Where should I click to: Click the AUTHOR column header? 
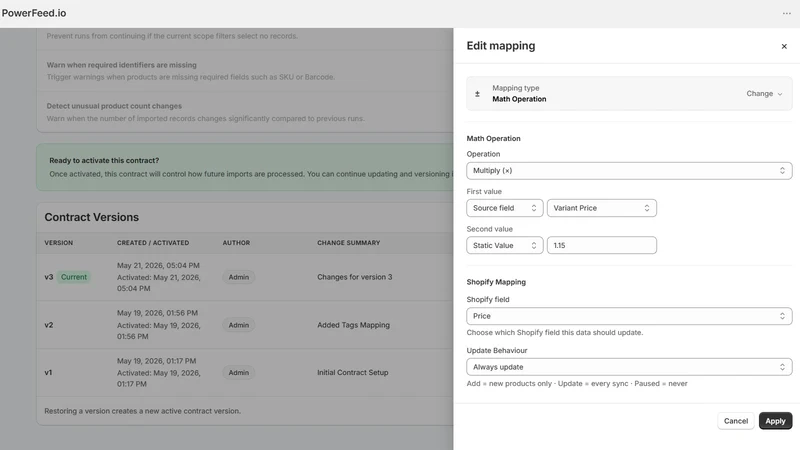236,243
